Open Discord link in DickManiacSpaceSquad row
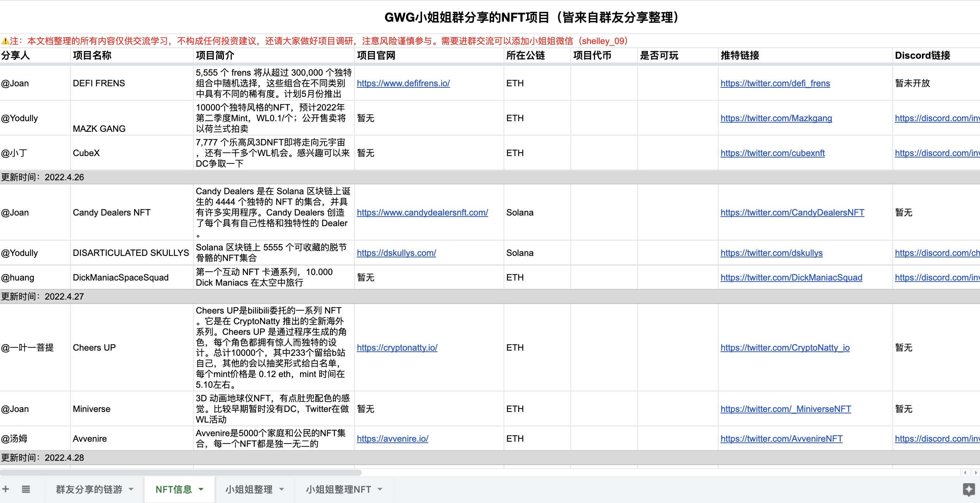 point(937,278)
